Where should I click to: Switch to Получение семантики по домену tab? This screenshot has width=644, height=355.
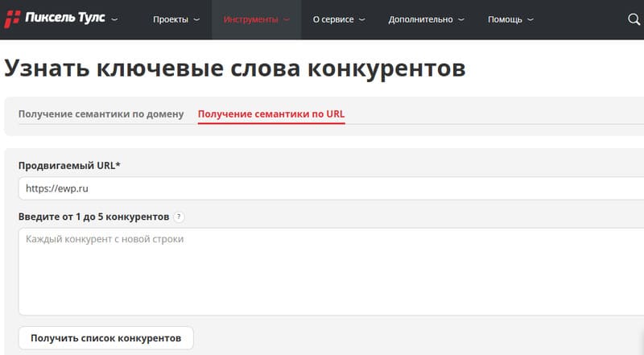click(x=101, y=114)
